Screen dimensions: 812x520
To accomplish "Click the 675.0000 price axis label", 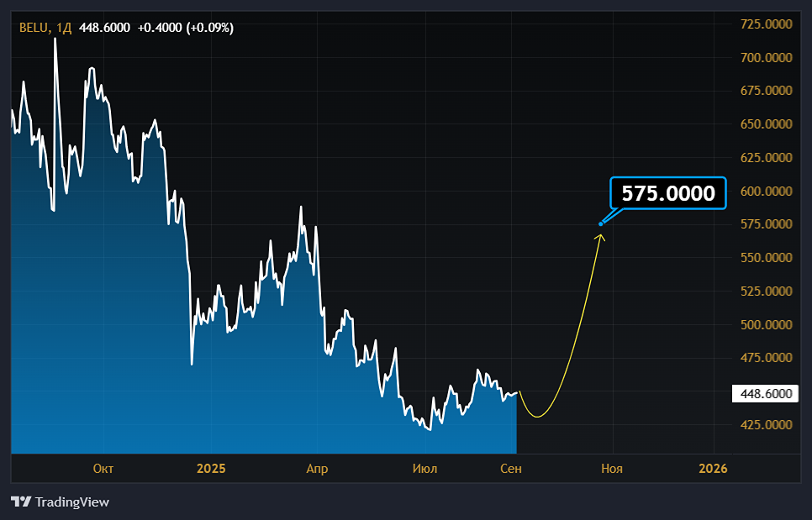I will (x=767, y=91).
